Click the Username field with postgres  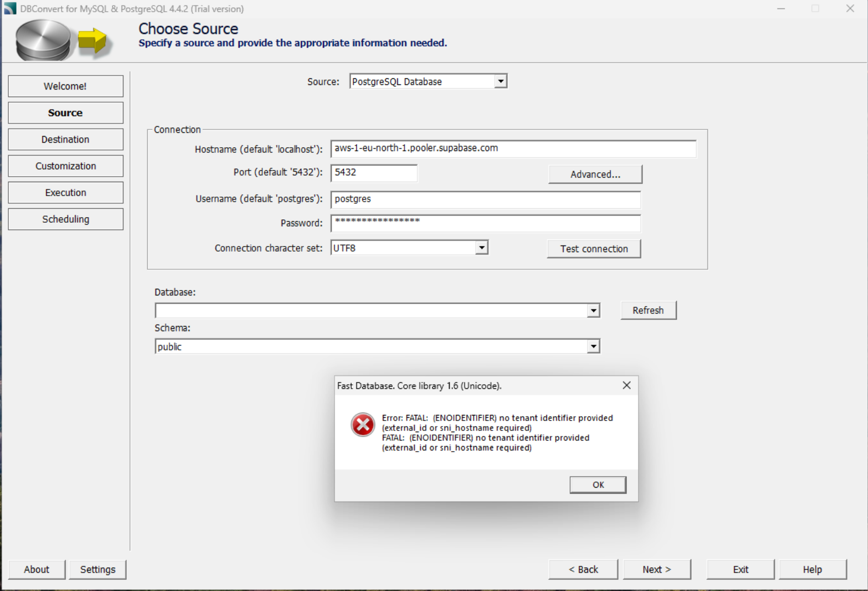pos(486,199)
